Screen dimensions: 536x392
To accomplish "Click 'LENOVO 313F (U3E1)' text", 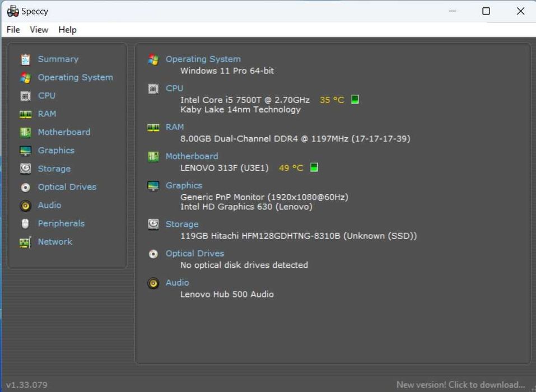I will point(224,168).
